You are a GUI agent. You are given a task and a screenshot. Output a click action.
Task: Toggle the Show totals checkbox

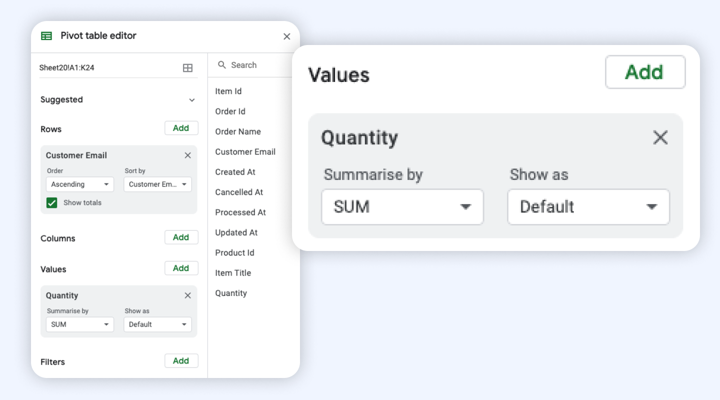point(51,203)
